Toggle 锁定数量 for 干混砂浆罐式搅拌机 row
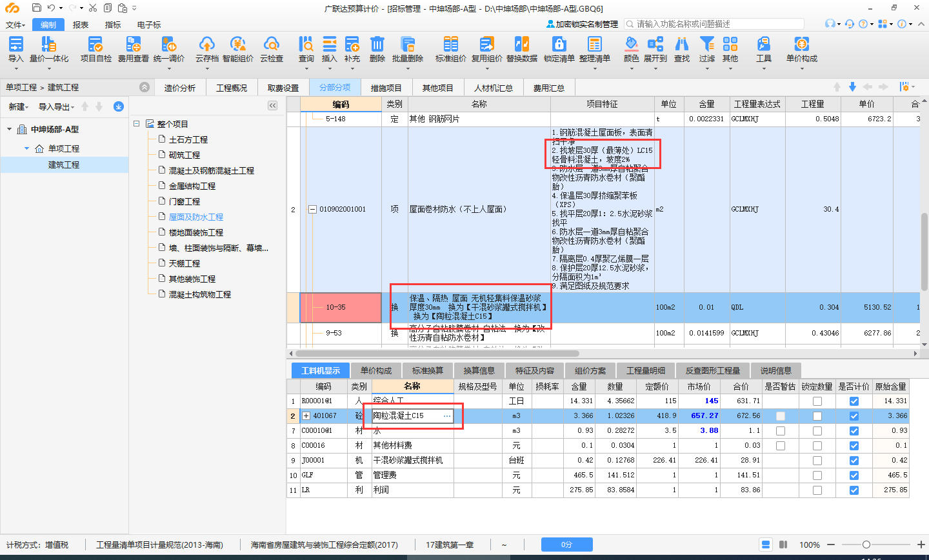Screen dimensions: 929x560 [x=817, y=460]
